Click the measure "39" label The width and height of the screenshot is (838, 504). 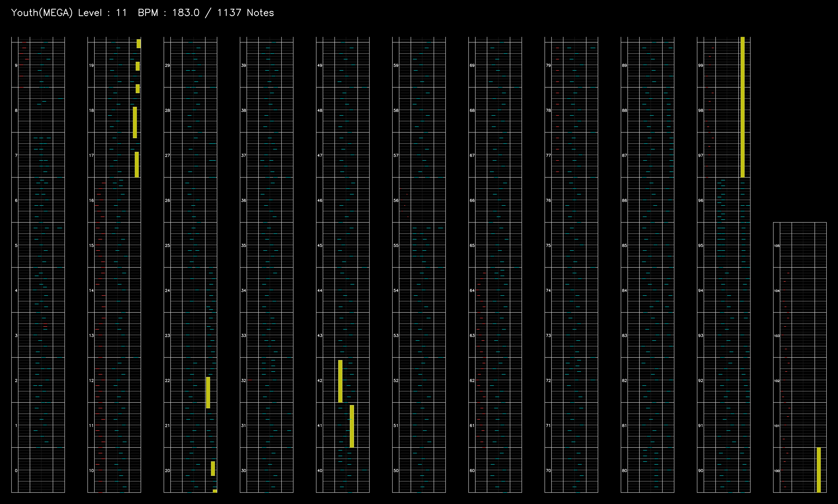coord(244,65)
